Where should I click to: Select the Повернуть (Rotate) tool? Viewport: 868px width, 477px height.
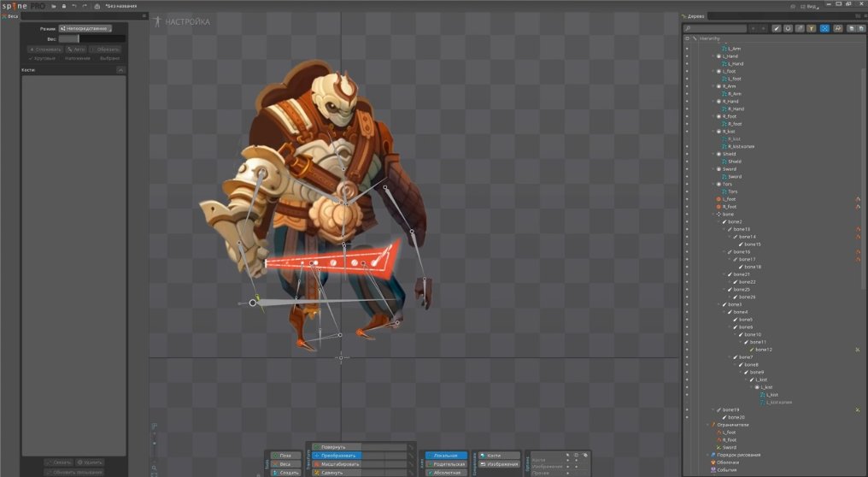pos(337,447)
